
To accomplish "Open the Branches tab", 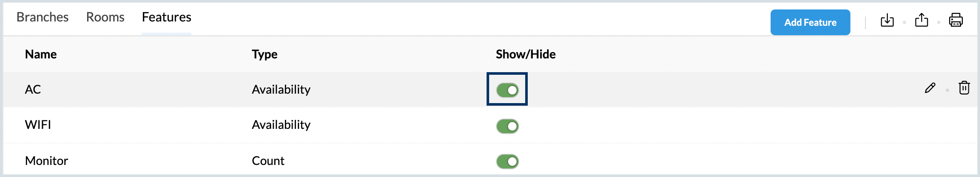I will click(x=42, y=17).
